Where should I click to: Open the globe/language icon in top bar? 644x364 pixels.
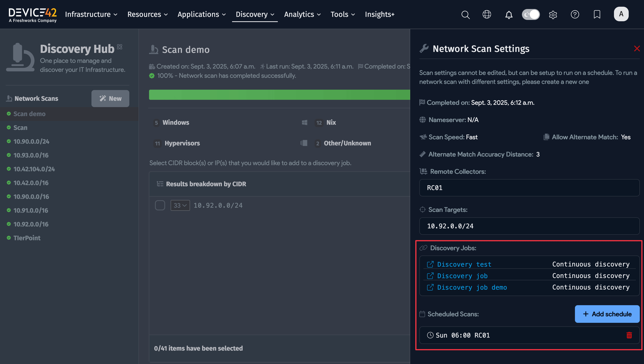coord(487,15)
